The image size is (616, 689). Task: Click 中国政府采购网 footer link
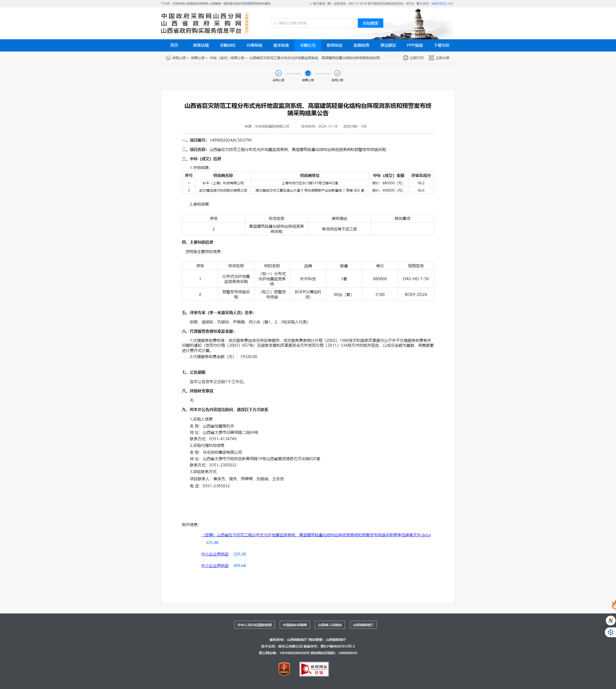tap(295, 625)
